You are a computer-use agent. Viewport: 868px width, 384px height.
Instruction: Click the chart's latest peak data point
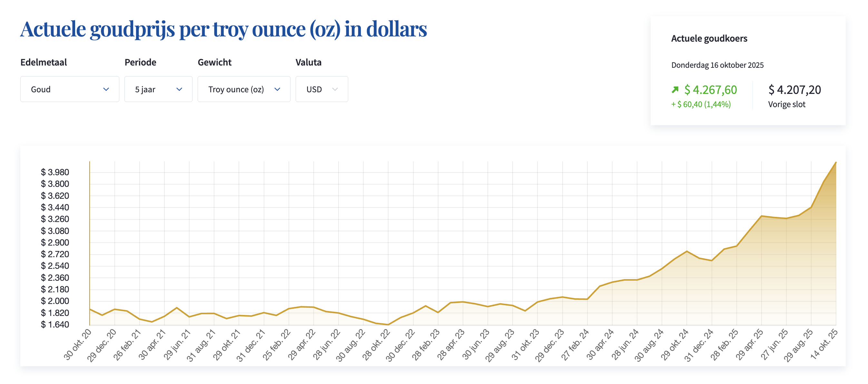pyautogui.click(x=836, y=163)
